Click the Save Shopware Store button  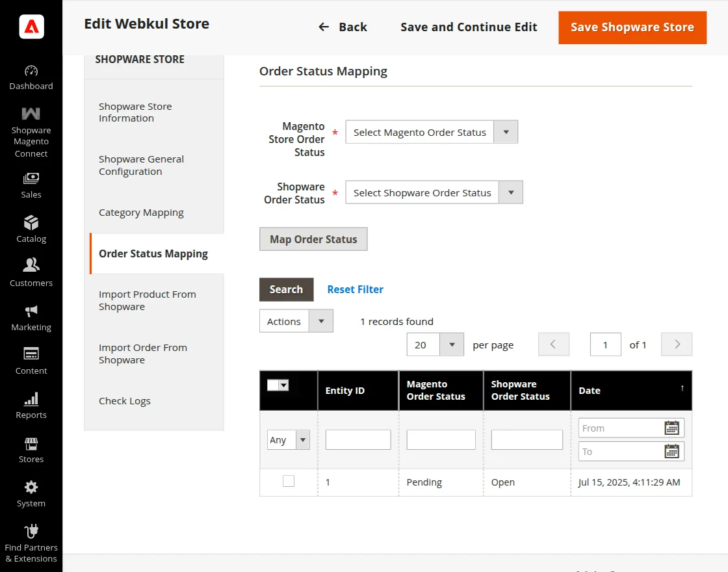coord(632,27)
